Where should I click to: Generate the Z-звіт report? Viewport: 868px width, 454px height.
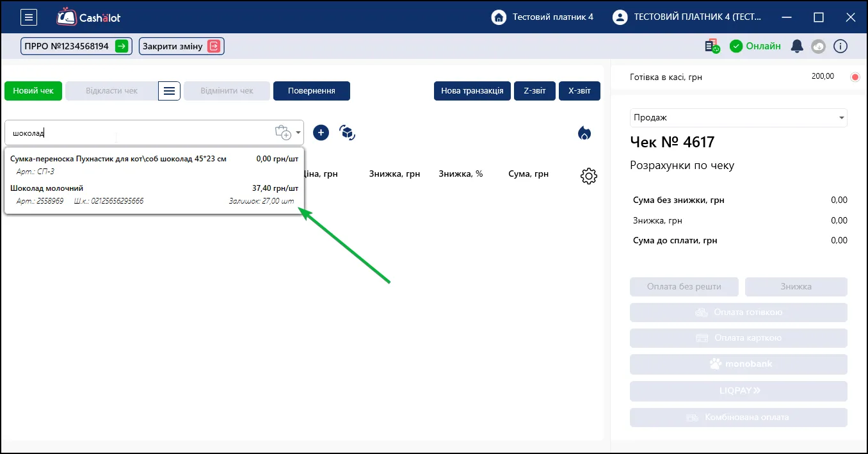[x=534, y=91]
